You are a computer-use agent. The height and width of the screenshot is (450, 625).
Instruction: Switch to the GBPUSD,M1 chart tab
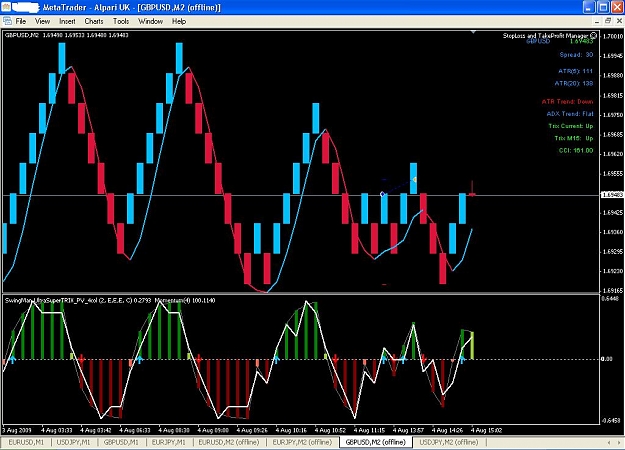pos(121,442)
